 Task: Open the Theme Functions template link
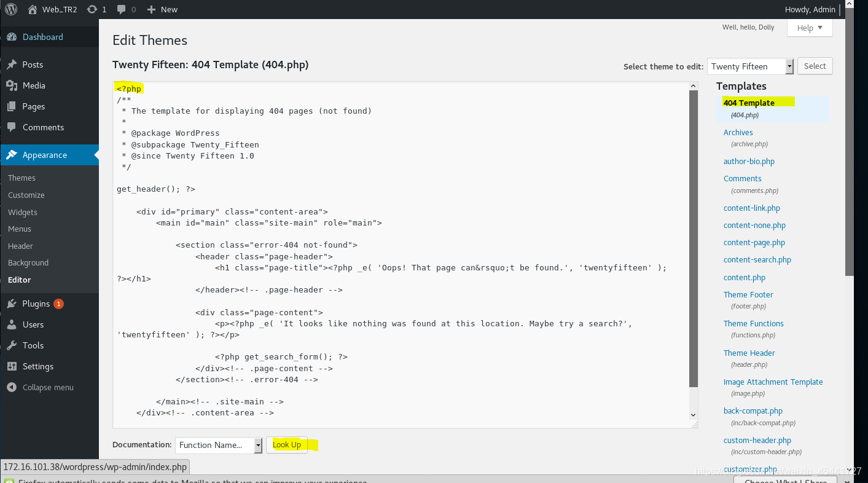pos(753,323)
